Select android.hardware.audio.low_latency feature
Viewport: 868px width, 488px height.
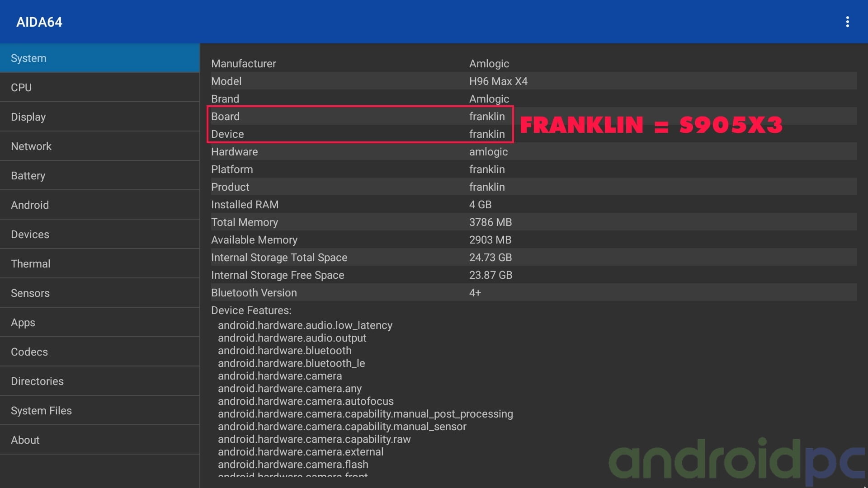(305, 325)
